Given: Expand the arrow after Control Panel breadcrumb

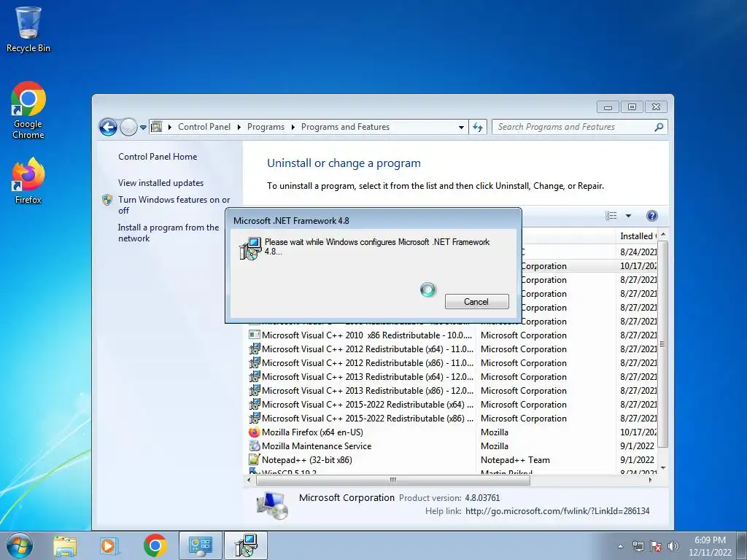Looking at the screenshot, I should coord(239,127).
